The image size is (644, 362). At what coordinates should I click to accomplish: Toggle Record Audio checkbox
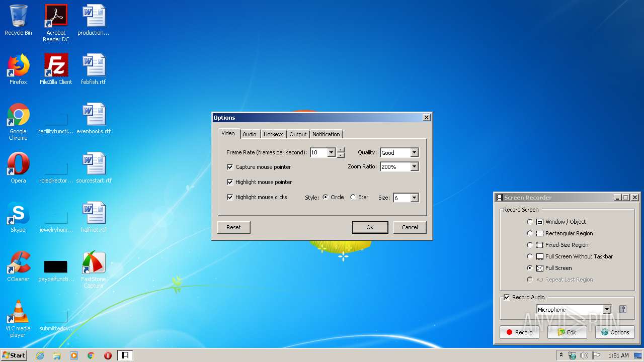(x=507, y=297)
